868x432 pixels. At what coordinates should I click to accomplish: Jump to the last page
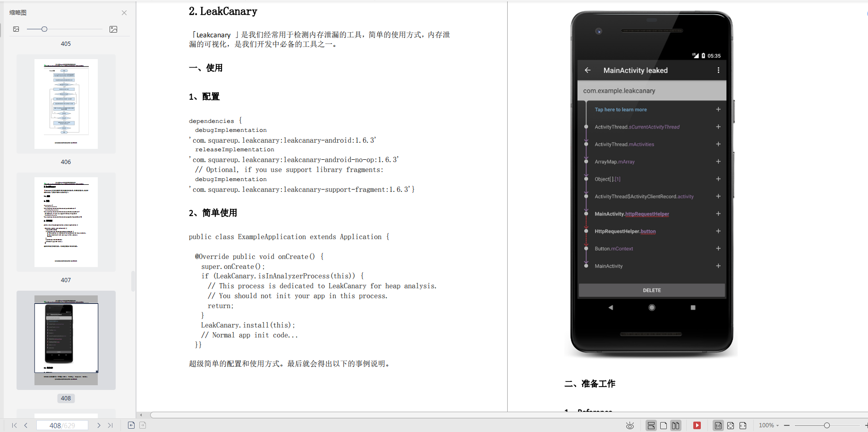[x=111, y=425]
